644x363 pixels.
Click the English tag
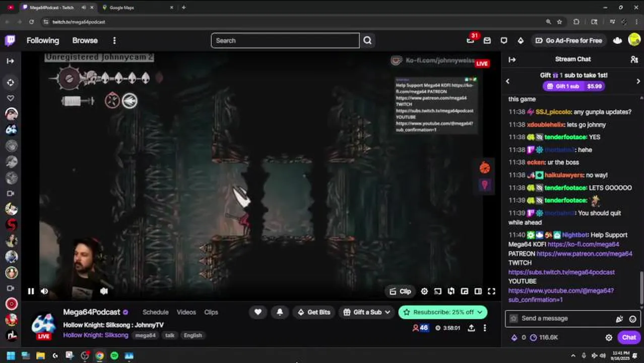point(193,335)
